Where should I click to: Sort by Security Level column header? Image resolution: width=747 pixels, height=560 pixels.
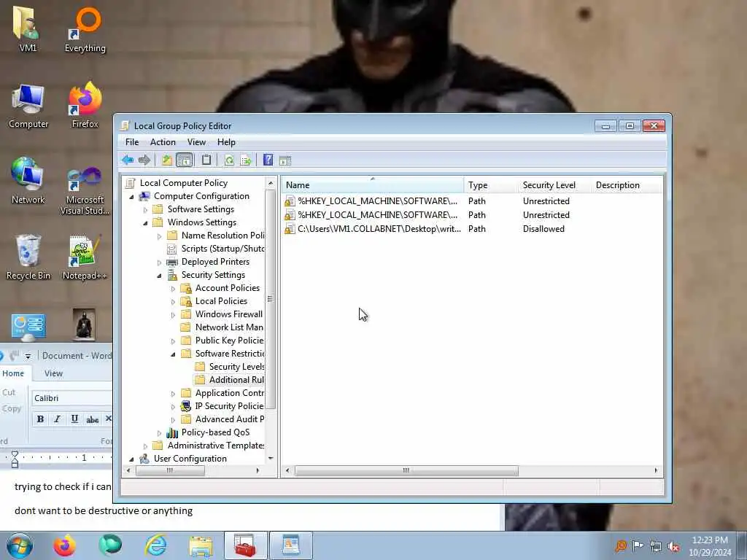point(555,184)
